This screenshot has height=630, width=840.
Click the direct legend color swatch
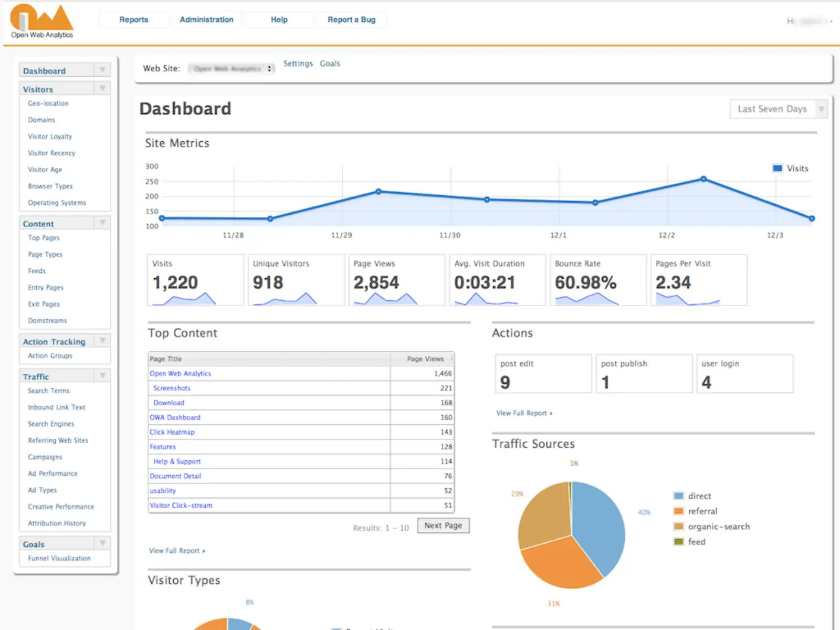(x=679, y=496)
